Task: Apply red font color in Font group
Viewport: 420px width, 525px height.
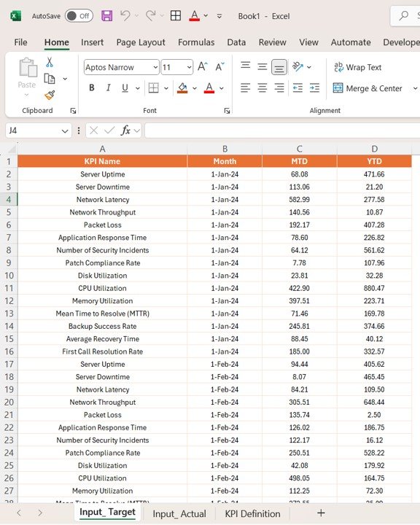Action: [209, 88]
